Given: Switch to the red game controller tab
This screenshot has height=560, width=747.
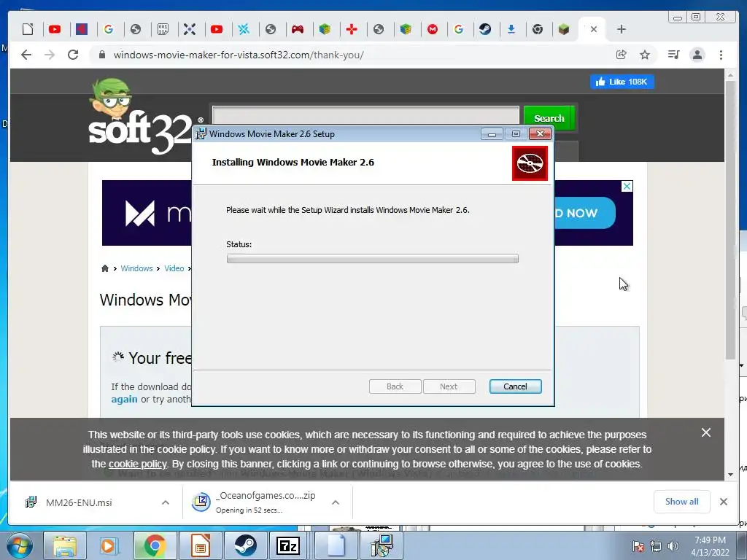Looking at the screenshot, I should pos(298,29).
